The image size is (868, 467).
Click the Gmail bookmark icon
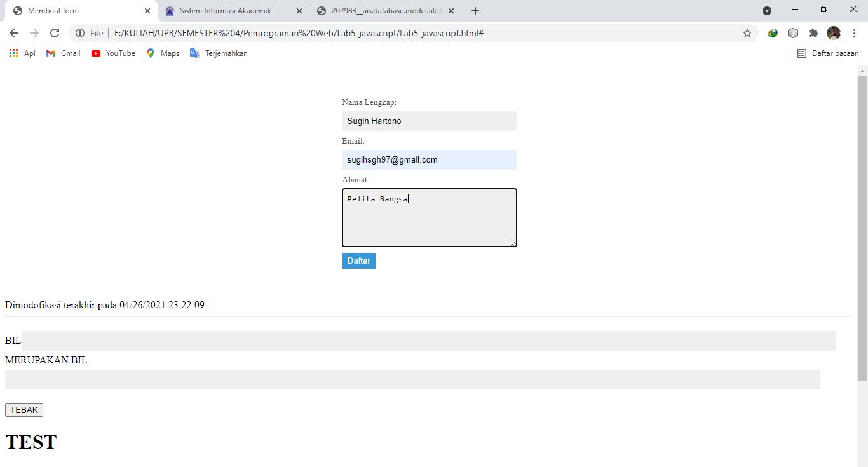[50, 53]
